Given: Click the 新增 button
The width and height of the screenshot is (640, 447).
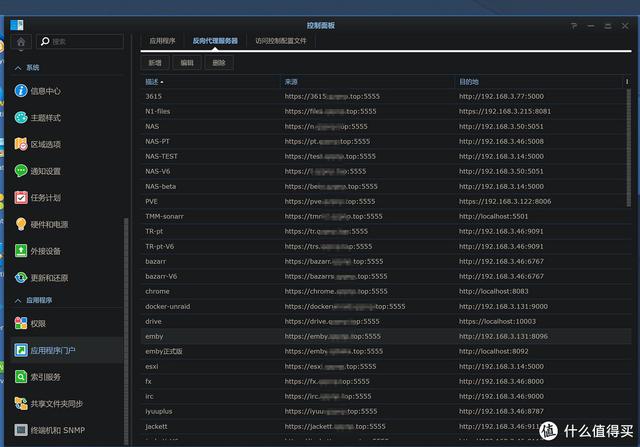Looking at the screenshot, I should [154, 62].
